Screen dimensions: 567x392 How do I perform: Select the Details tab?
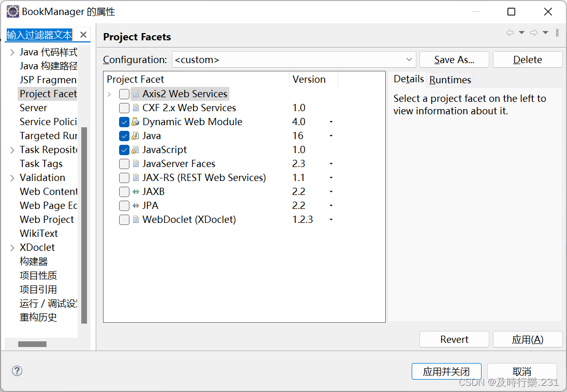409,79
